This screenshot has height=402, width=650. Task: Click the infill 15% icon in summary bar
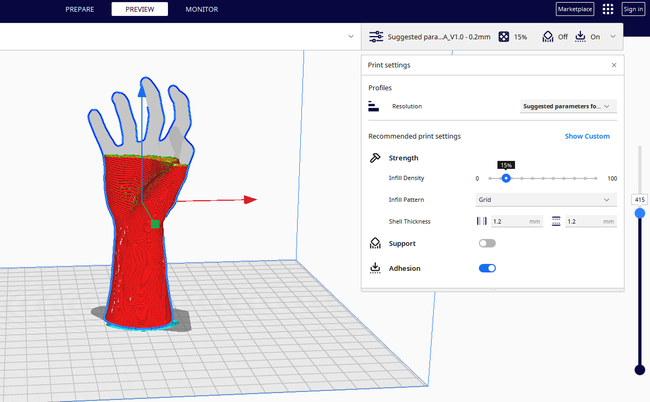504,37
